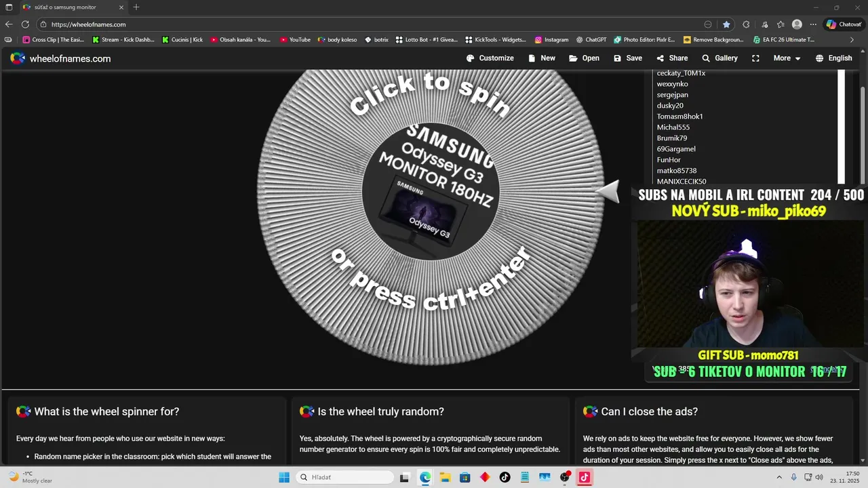Open the wheel Gallery
Screen dimensions: 868x488
tap(719, 58)
